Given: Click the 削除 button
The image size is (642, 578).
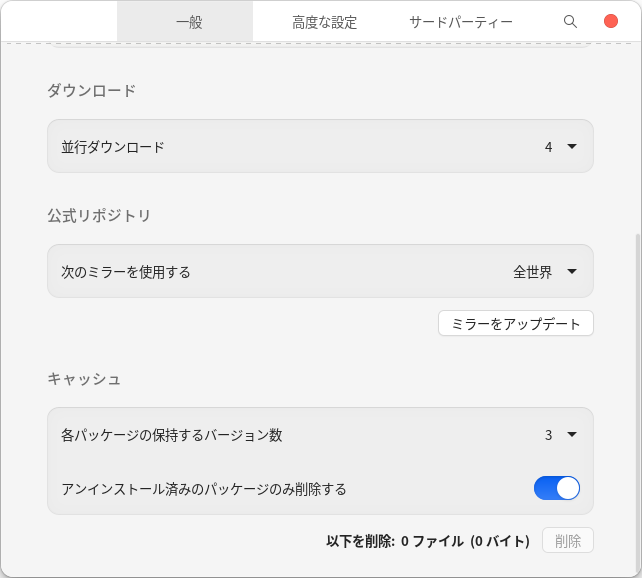Looking at the screenshot, I should 568,541.
